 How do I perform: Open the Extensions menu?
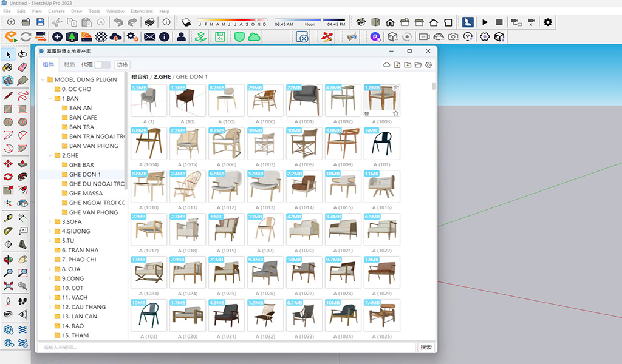(142, 11)
